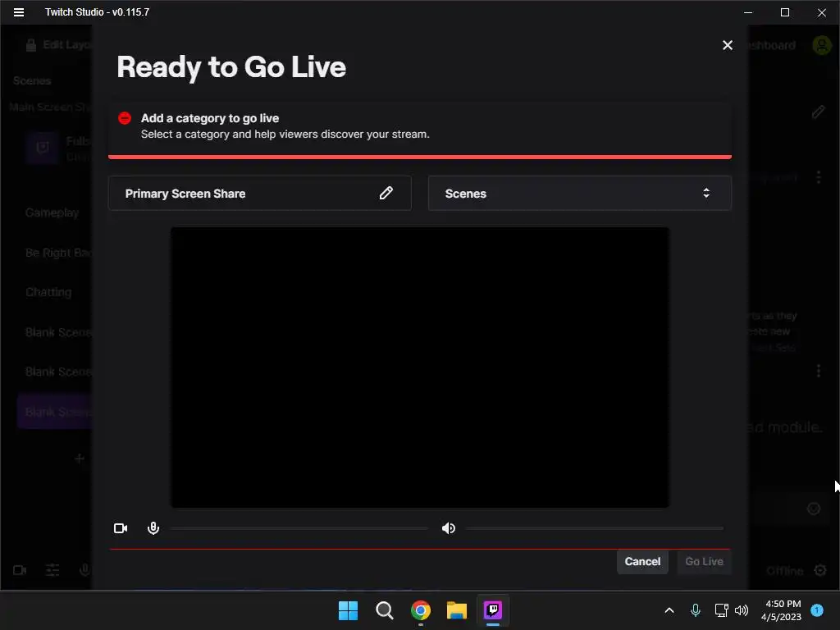Open the audio mixer sliders icon
This screenshot has height=630, width=840.
52,570
